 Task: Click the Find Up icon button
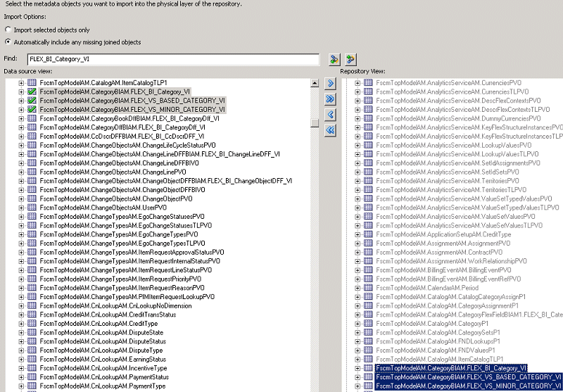point(350,60)
